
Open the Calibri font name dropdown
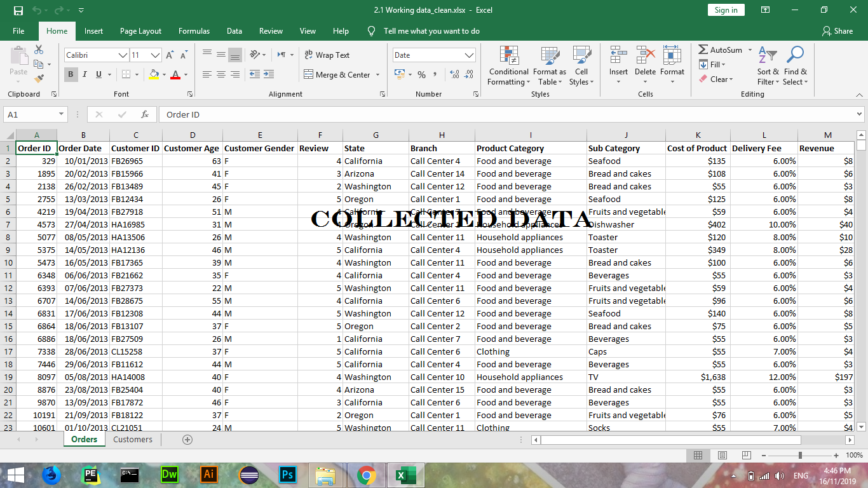click(123, 55)
